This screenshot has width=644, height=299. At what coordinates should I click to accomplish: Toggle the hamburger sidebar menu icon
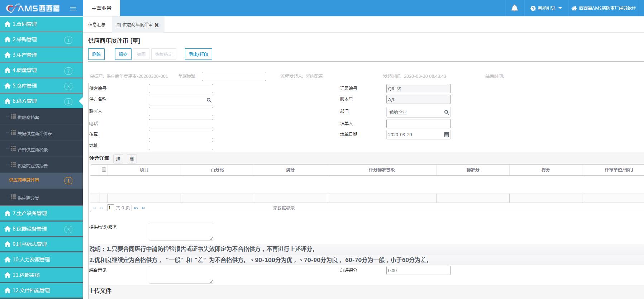click(73, 8)
